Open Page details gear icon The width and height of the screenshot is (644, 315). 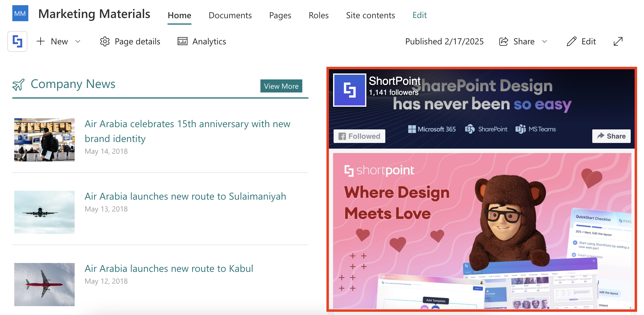105,41
